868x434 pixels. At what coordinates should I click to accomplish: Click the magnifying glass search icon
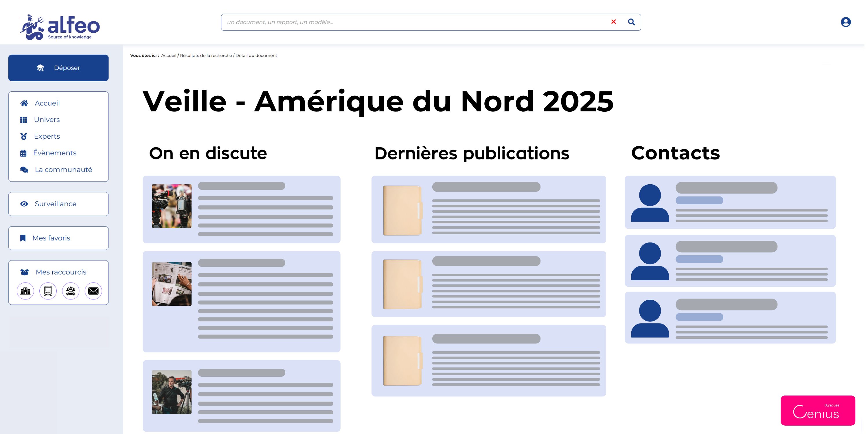[x=631, y=22]
